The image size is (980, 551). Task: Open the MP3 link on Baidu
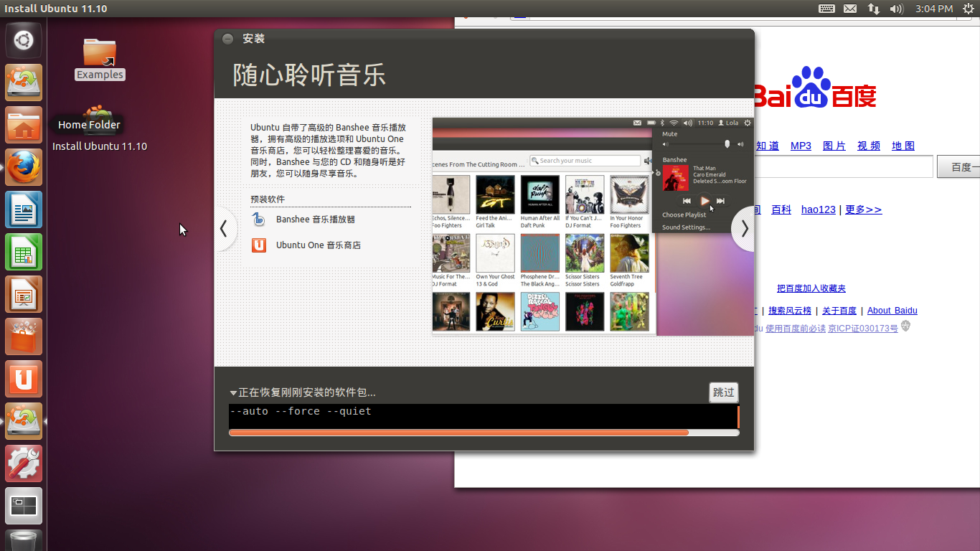click(x=801, y=146)
